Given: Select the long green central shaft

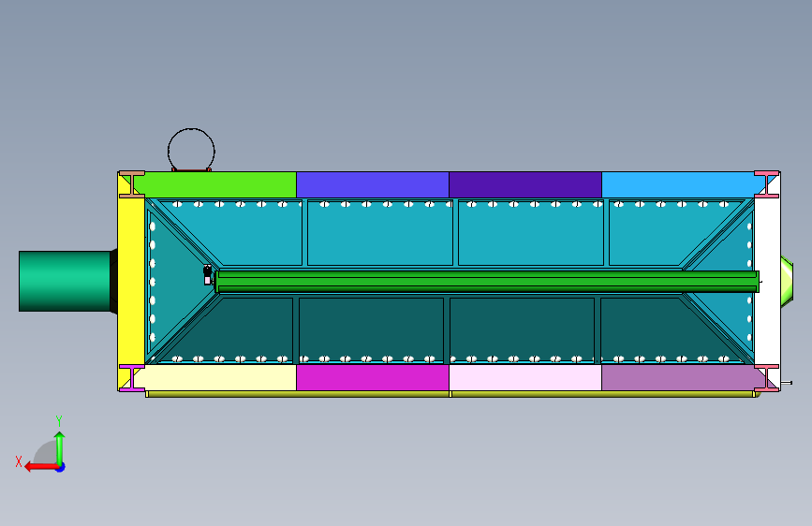Looking at the screenshot, I should click(x=487, y=282).
